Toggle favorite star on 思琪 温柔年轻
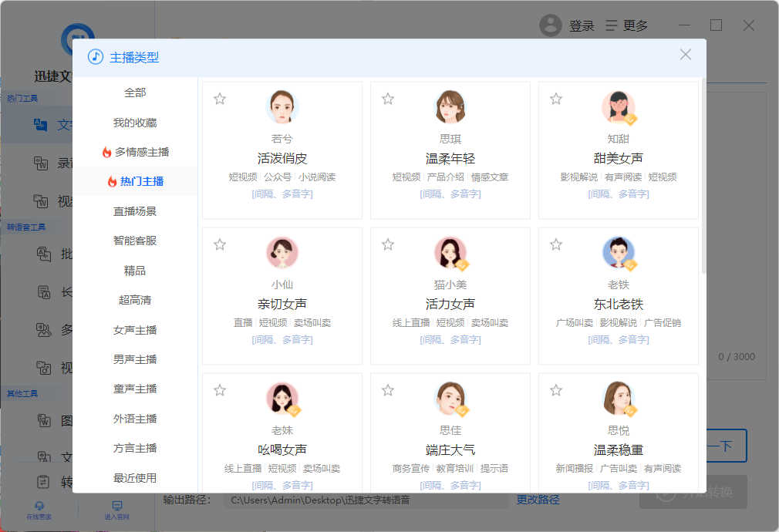 point(388,99)
